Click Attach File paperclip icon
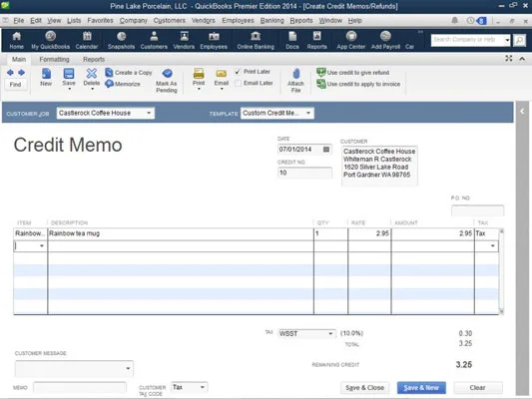The height and width of the screenshot is (399, 532). tap(295, 81)
